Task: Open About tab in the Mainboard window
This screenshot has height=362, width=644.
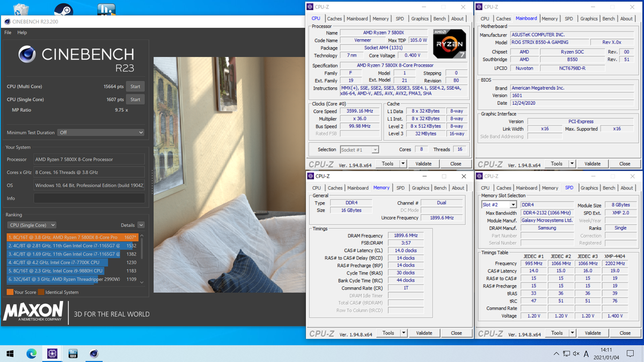Action: coord(626,19)
